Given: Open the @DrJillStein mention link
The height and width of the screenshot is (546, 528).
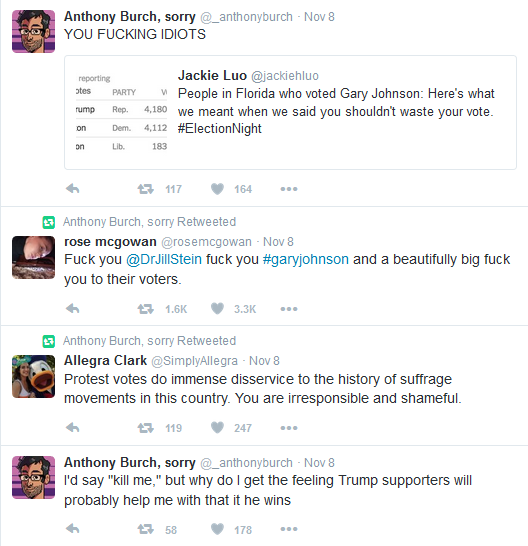Looking at the screenshot, I should pyautogui.click(x=164, y=259).
